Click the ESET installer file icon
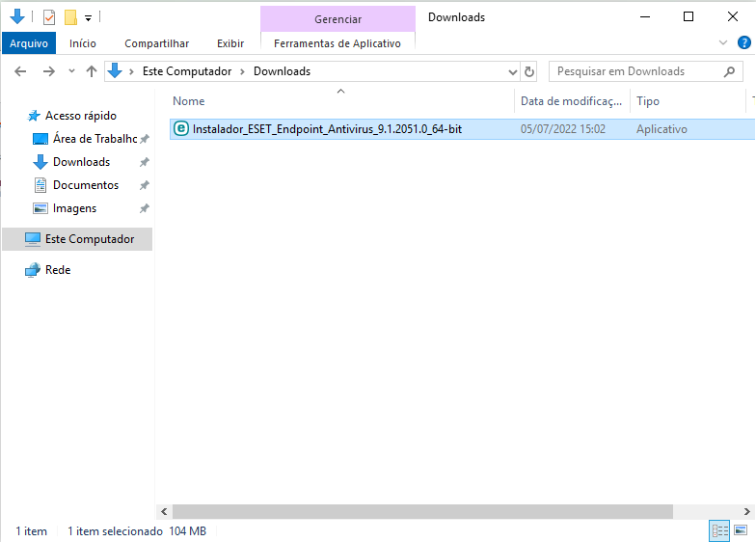756x542 pixels. 180,128
